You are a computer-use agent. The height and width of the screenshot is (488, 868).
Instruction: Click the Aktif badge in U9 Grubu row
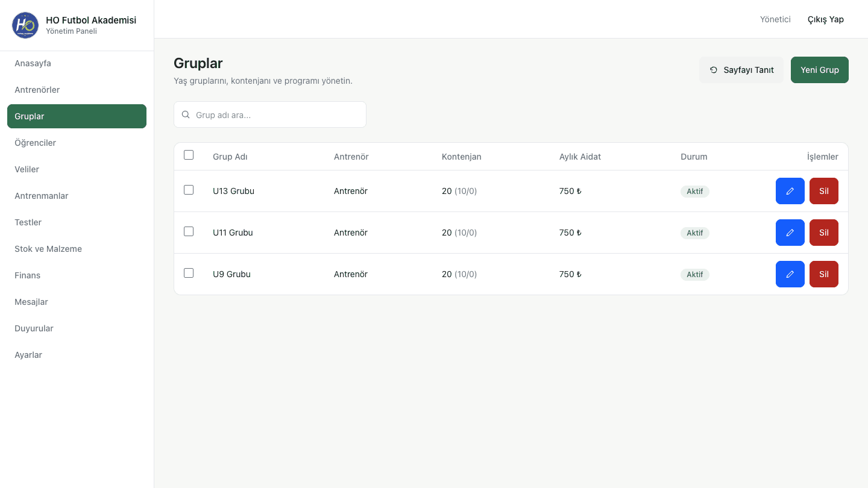pos(695,275)
